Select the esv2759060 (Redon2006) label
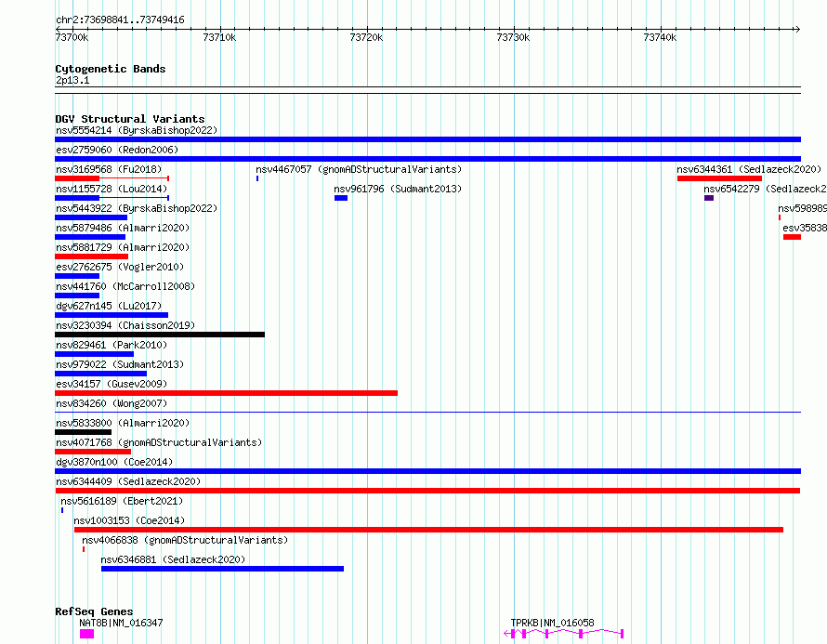The image size is (827, 644). [117, 150]
